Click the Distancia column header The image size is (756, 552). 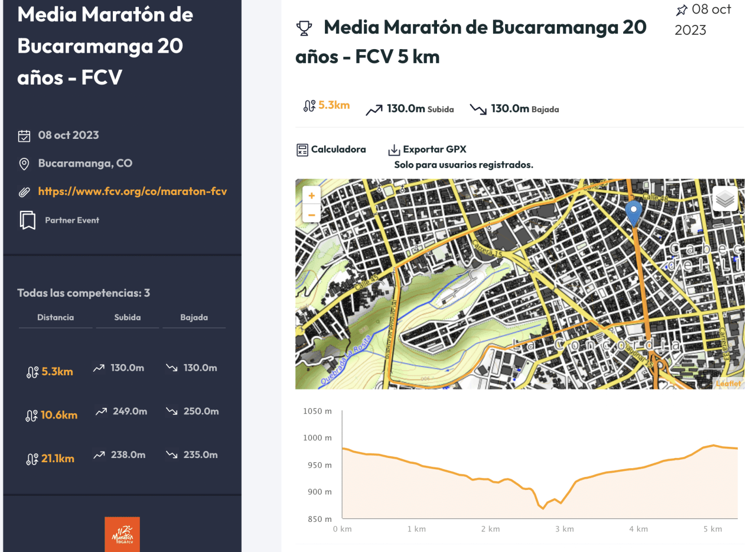[56, 317]
